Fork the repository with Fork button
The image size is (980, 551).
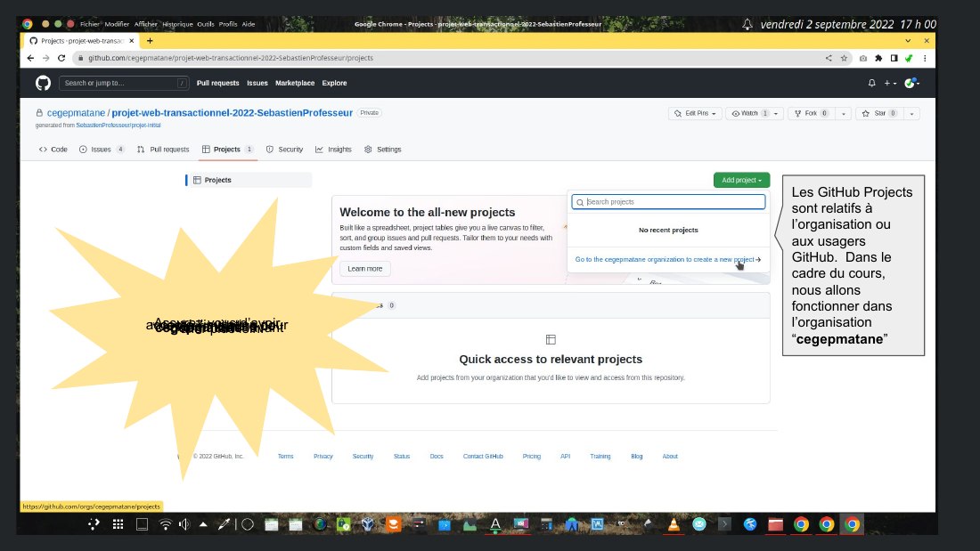coord(811,113)
